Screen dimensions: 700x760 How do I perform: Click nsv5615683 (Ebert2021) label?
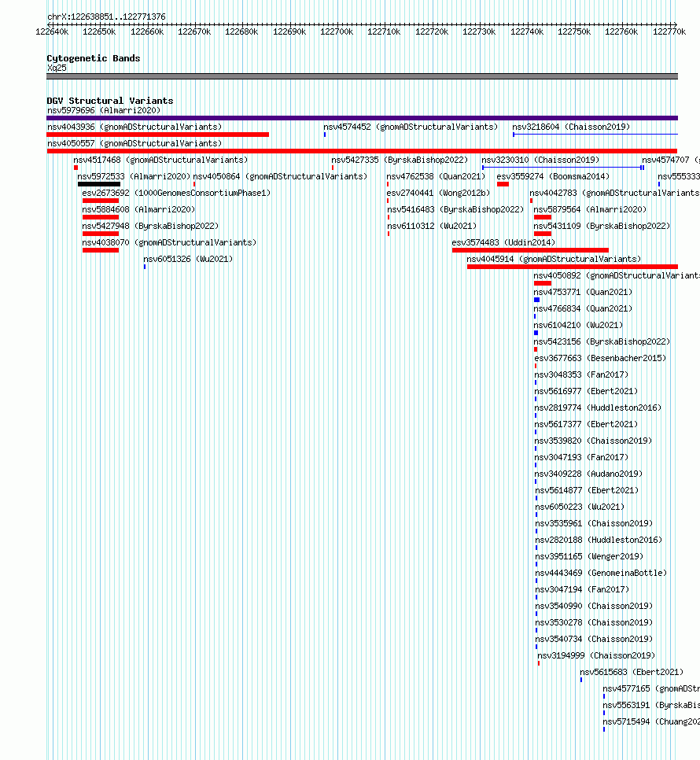(632, 671)
